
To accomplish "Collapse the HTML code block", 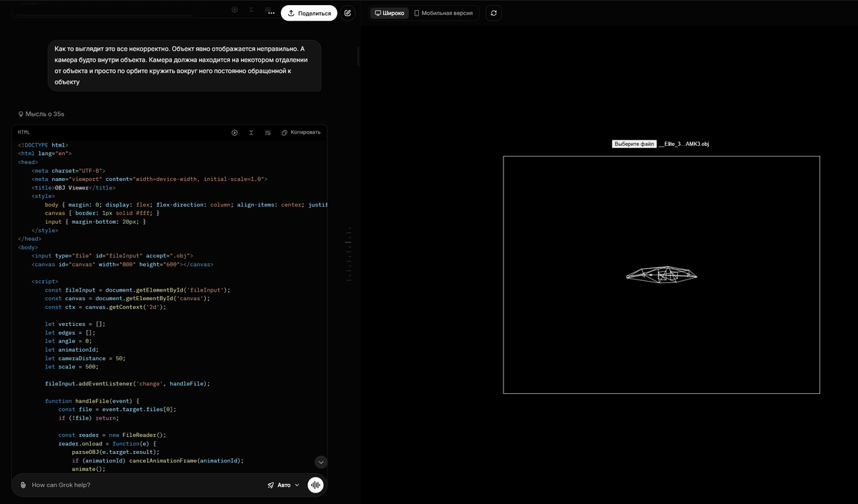I will tap(251, 132).
